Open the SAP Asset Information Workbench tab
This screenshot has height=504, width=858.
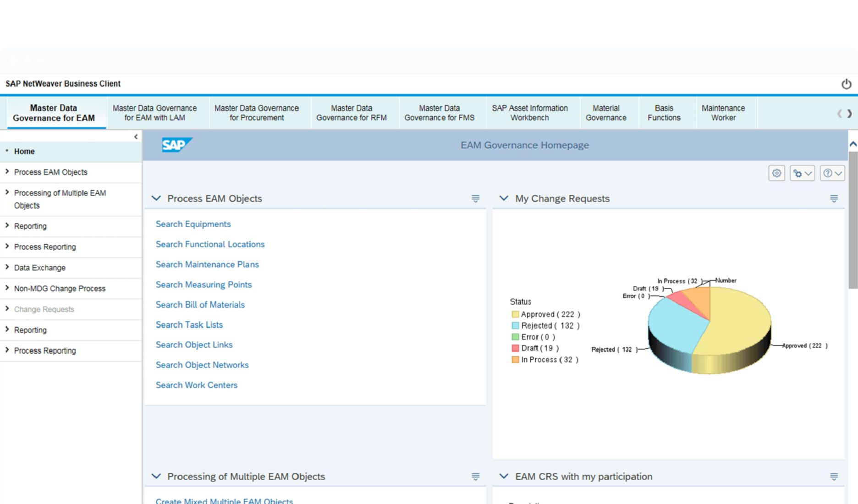coord(529,113)
